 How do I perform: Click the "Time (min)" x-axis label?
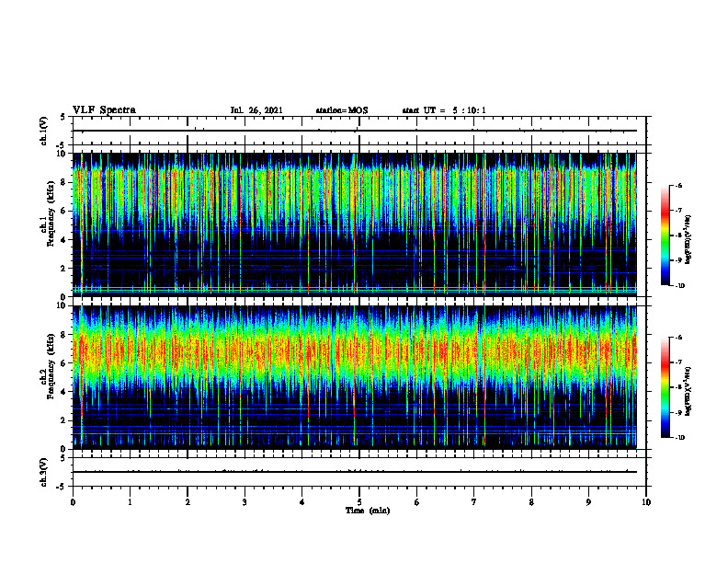point(368,511)
